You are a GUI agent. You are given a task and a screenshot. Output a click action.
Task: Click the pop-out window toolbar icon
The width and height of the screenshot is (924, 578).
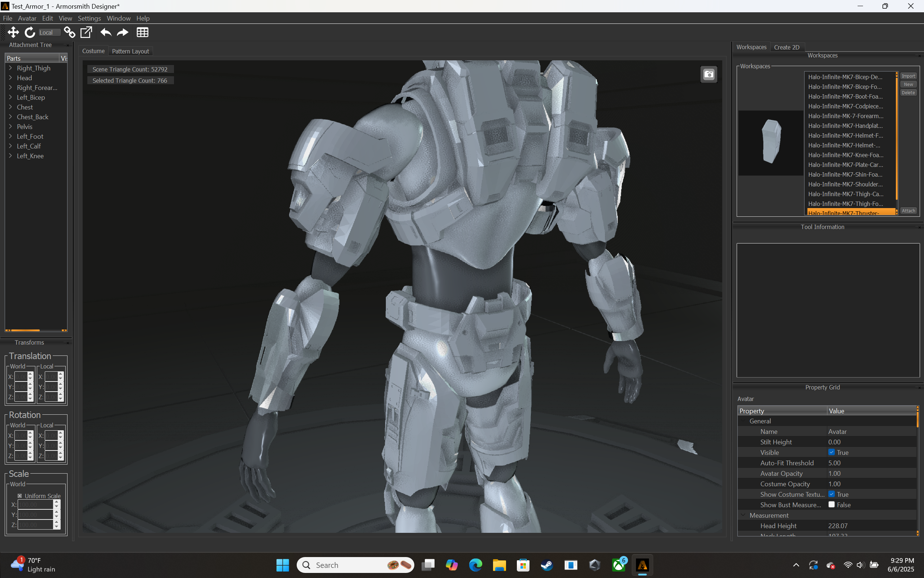[x=86, y=33]
